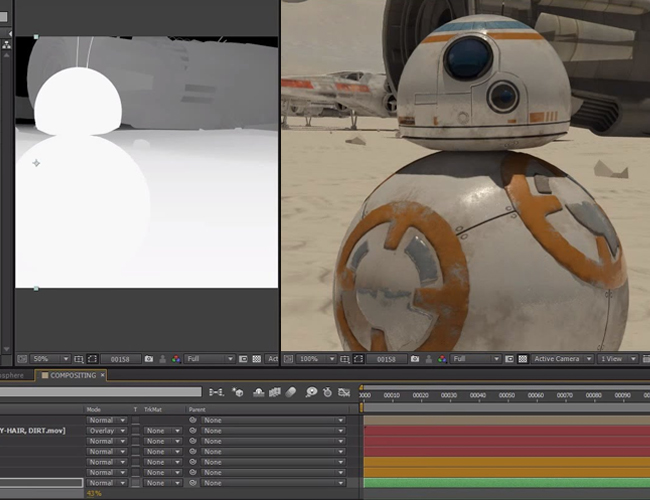Select the green layer bar in timeline
Viewport: 650px width, 500px height.
pos(507,483)
